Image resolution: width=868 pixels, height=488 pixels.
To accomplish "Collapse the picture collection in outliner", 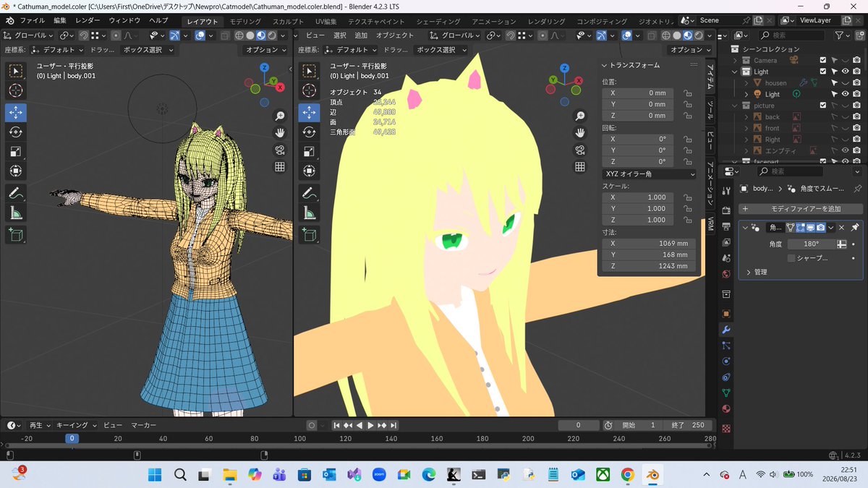I will click(736, 106).
